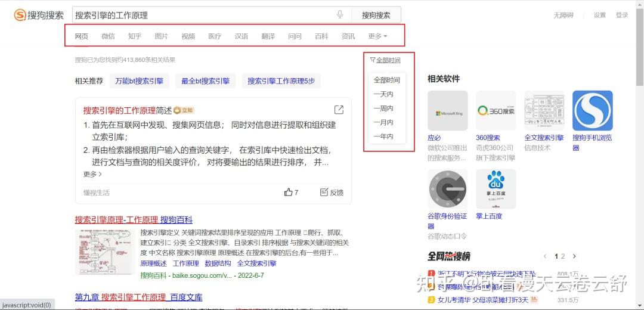This screenshot has height=310, width=644.
Task: Open the 无障碍 accessibility link
Action: pos(563,15)
